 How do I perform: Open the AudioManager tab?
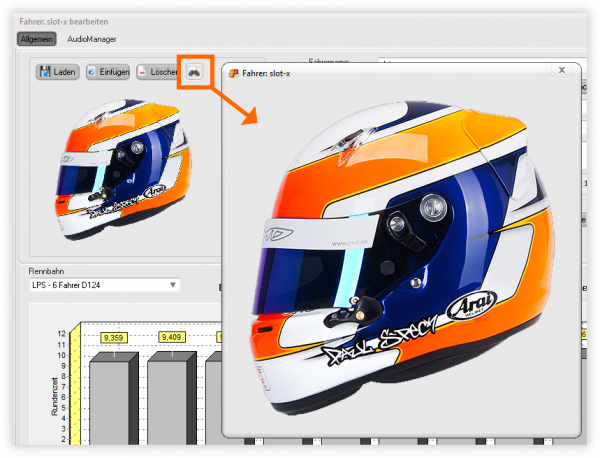92,40
